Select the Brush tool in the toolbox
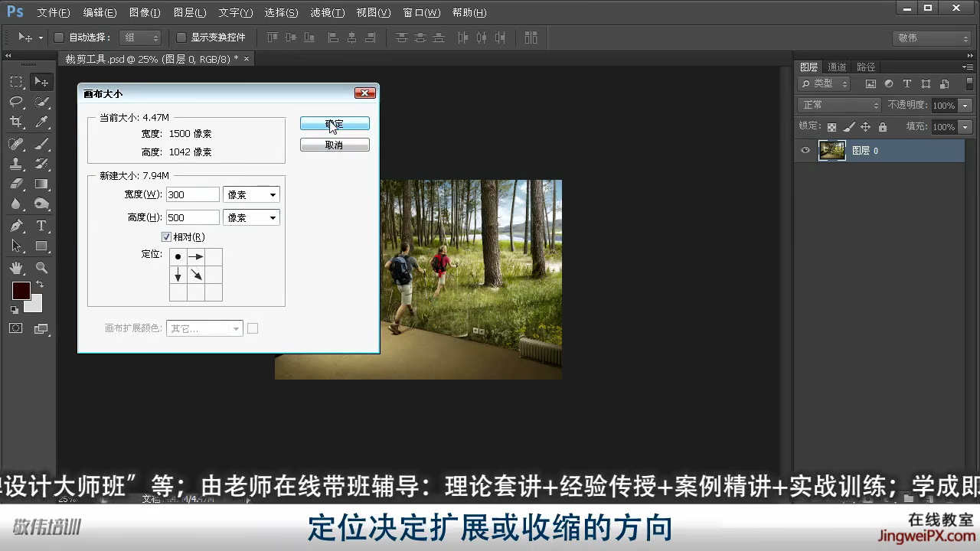980x551 pixels. click(x=41, y=144)
